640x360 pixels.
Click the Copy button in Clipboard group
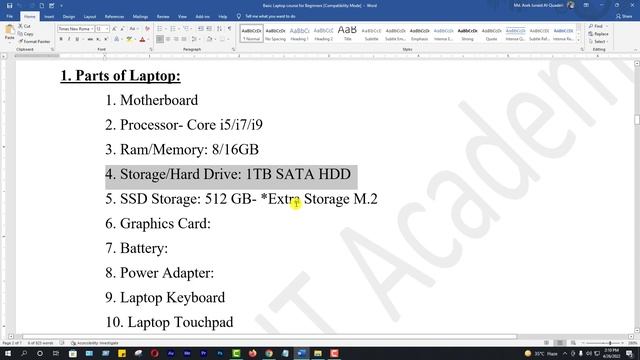tap(25, 34)
